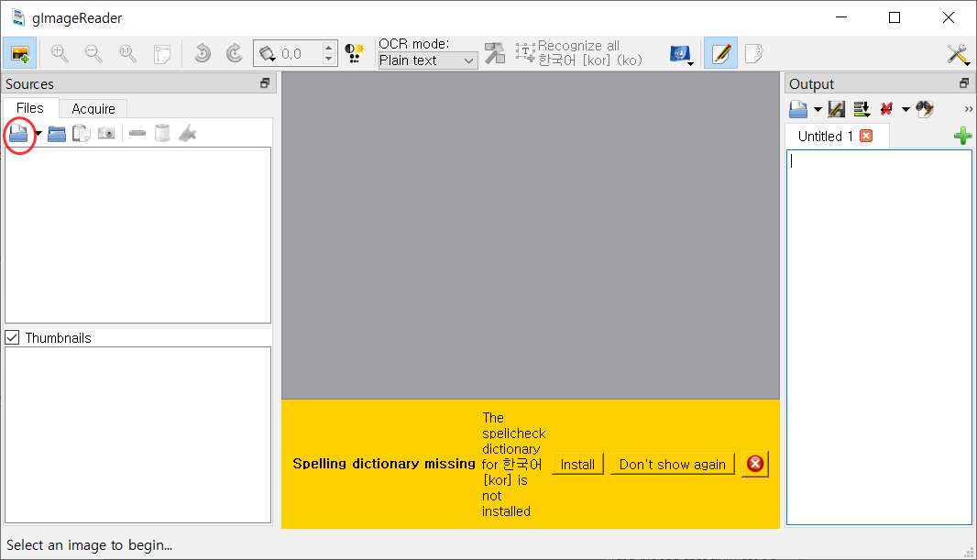Paste image from clipboard
The image size is (977, 560).
(x=81, y=133)
